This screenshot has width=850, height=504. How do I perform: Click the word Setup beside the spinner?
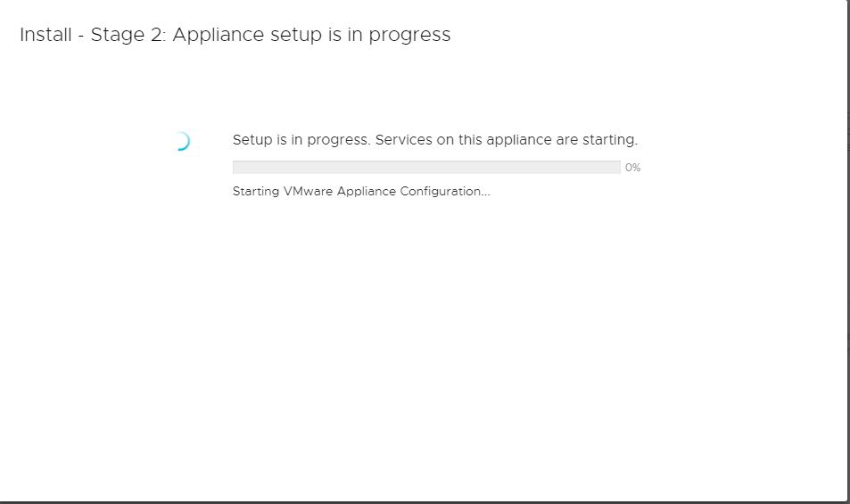point(252,140)
